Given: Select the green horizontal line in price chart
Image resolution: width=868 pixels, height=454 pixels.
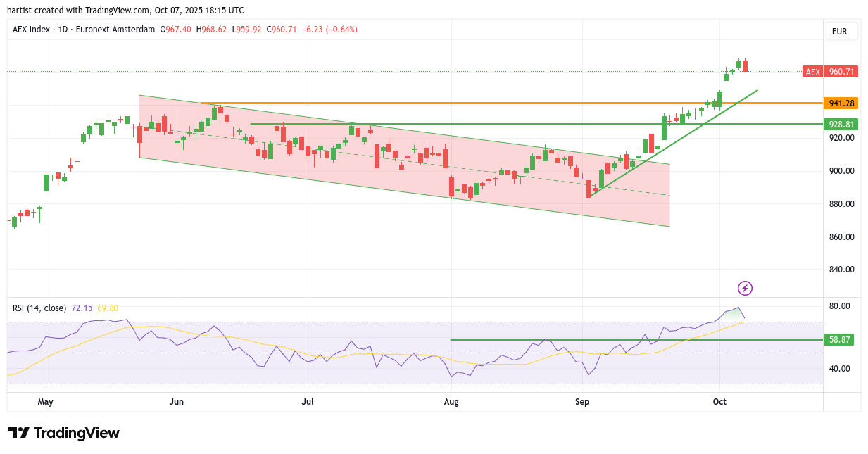Looking at the screenshot, I should click(493, 124).
